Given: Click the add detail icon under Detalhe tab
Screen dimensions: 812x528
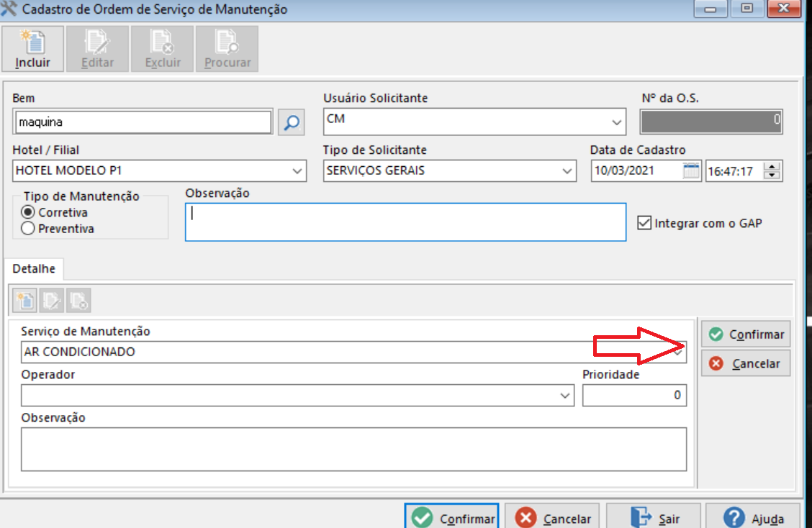Looking at the screenshot, I should tap(25, 300).
